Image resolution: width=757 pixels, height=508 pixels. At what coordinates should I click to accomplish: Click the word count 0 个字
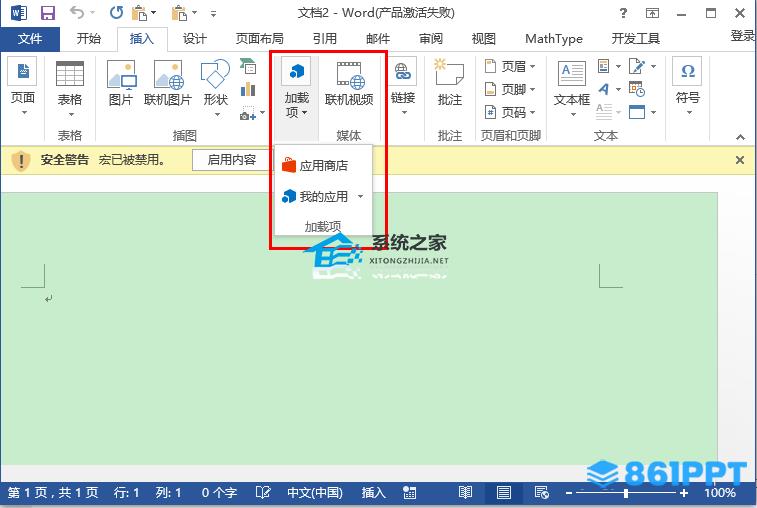point(219,493)
